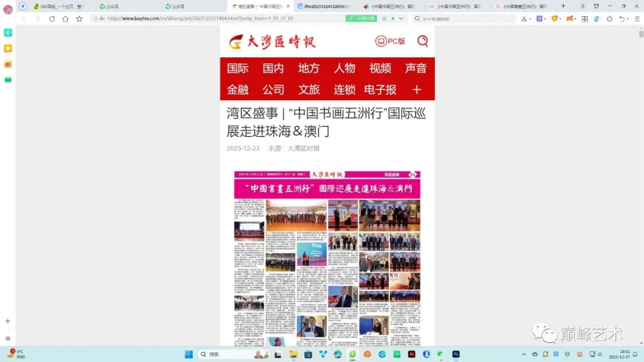This screenshot has width=644, height=362.
Task: Bookmark this page with the star icon
Action: click(x=79, y=18)
